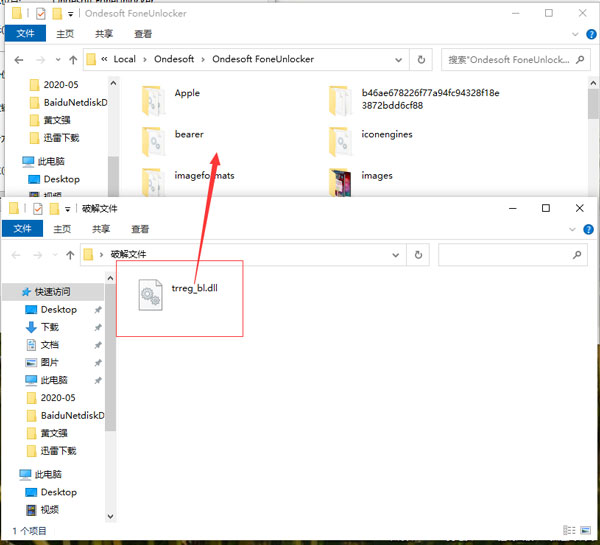Select 此电脑 in Ondesoft window sidebar

(51, 162)
